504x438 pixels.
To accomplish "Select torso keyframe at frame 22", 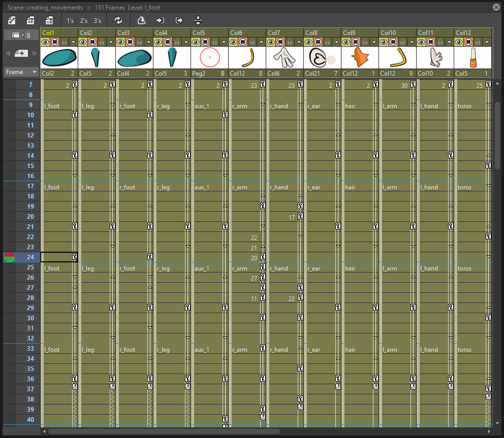I will [x=489, y=237].
